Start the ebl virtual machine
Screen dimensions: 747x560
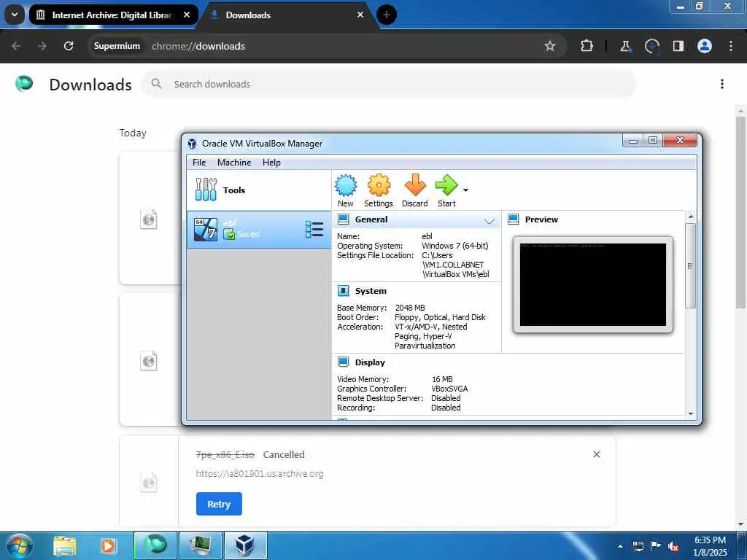click(x=446, y=190)
